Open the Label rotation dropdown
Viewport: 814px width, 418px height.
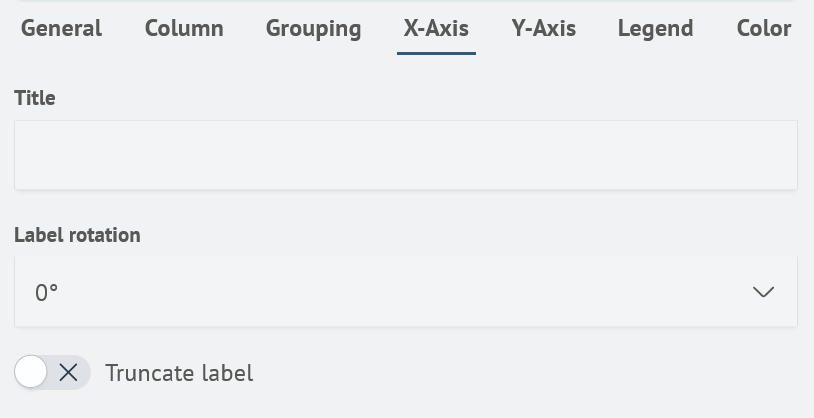[x=405, y=292]
